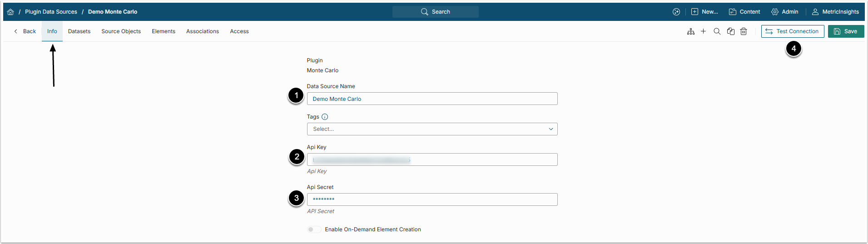The width and height of the screenshot is (868, 244).
Task: Focus the Api Secret input field
Action: [432, 199]
